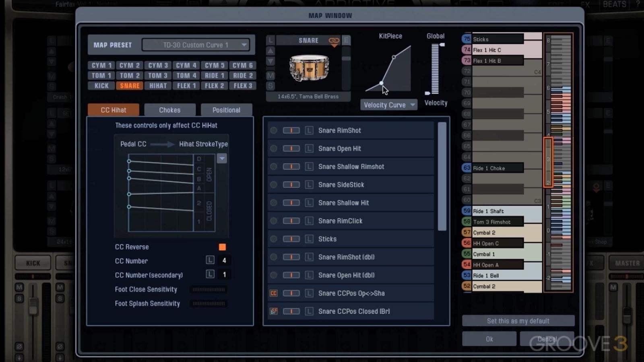This screenshot has height=362, width=644.
Task: Switch to the Chokes tab
Action: click(x=169, y=110)
